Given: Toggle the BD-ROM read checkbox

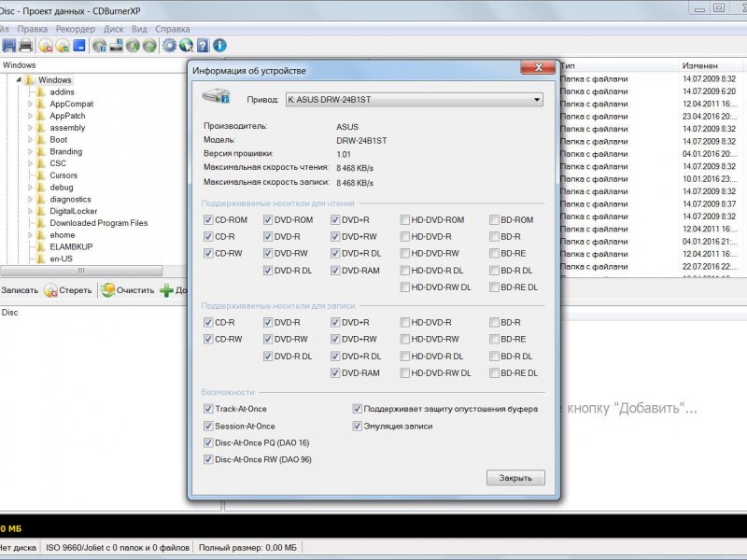Looking at the screenshot, I should pos(494,219).
